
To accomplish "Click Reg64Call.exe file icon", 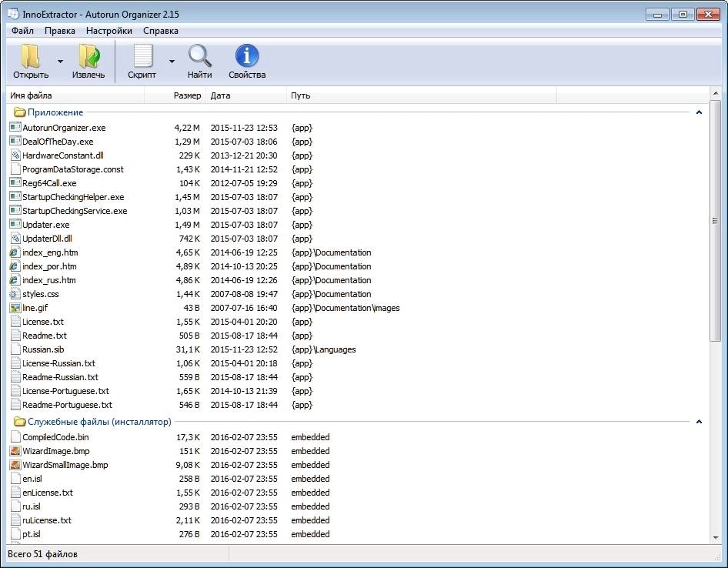I will [x=15, y=182].
